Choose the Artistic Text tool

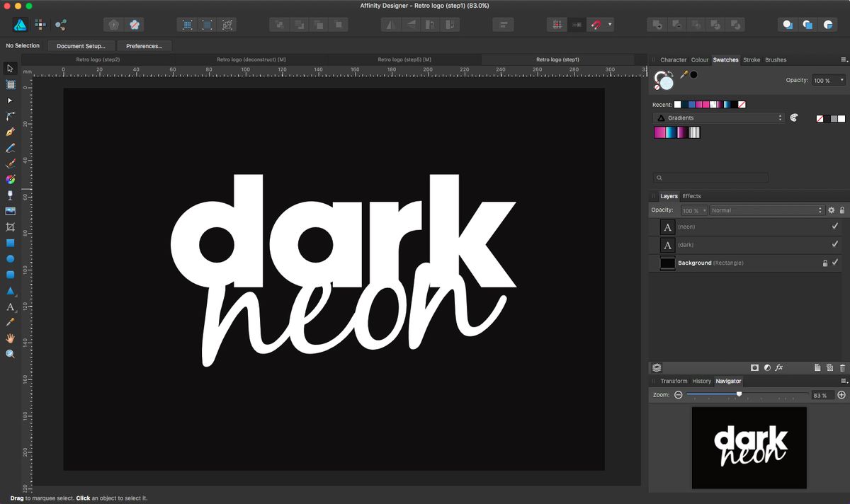point(10,307)
